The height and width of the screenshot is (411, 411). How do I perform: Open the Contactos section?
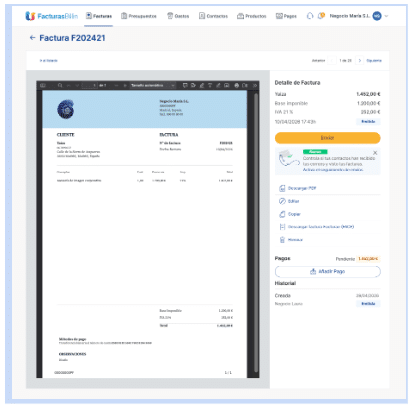coord(213,16)
